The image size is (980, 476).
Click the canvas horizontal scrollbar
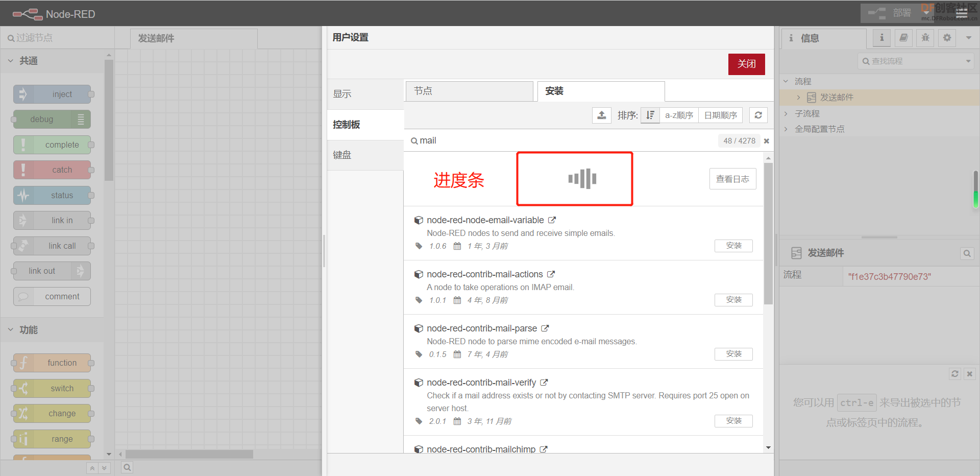click(189, 454)
